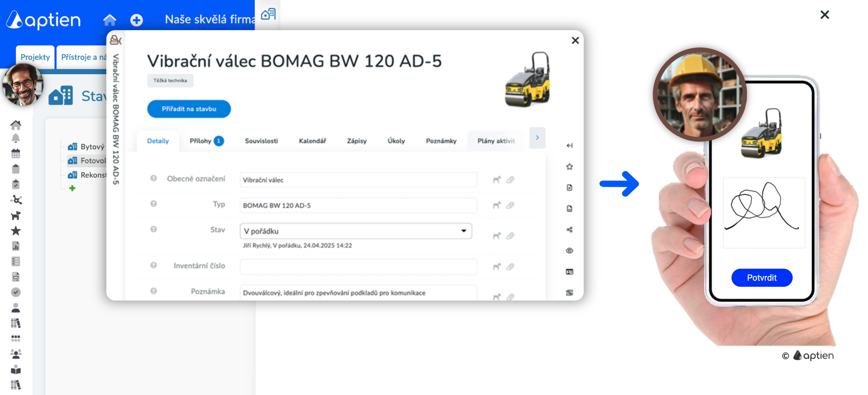Open the Stav dropdown showing V pořádku

click(356, 231)
